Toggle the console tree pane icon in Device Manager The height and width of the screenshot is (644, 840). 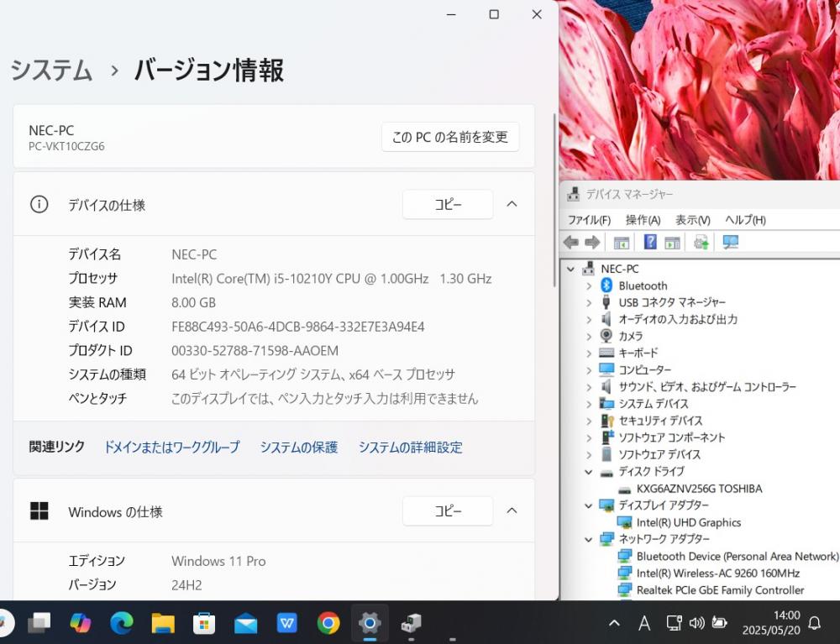(622, 243)
